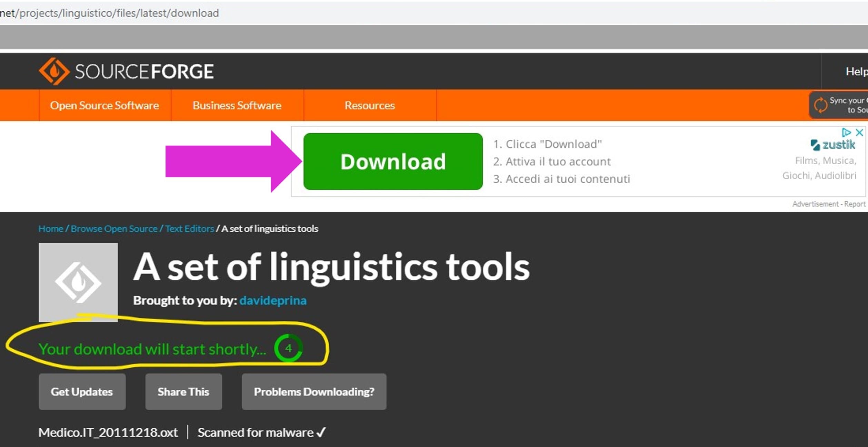Close the advertisement with X icon
Viewport: 868px width, 447px height.
coord(859,133)
